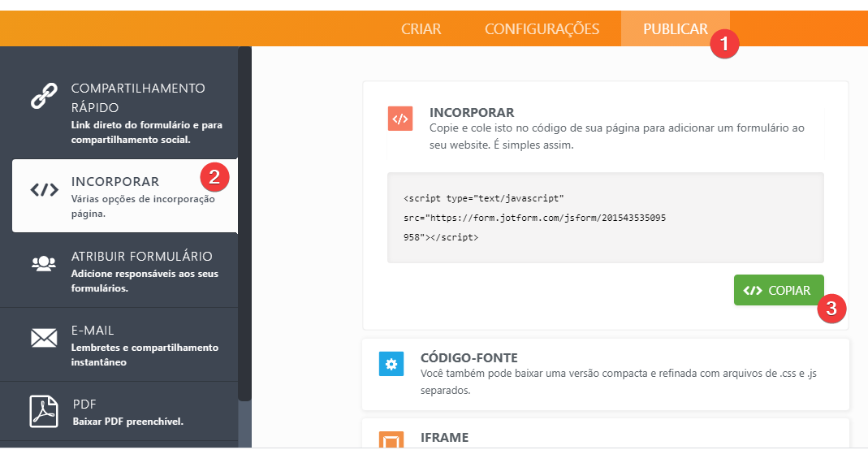Click the sidebar vertical scrollbar
This screenshot has width=868, height=450.
tap(244, 223)
